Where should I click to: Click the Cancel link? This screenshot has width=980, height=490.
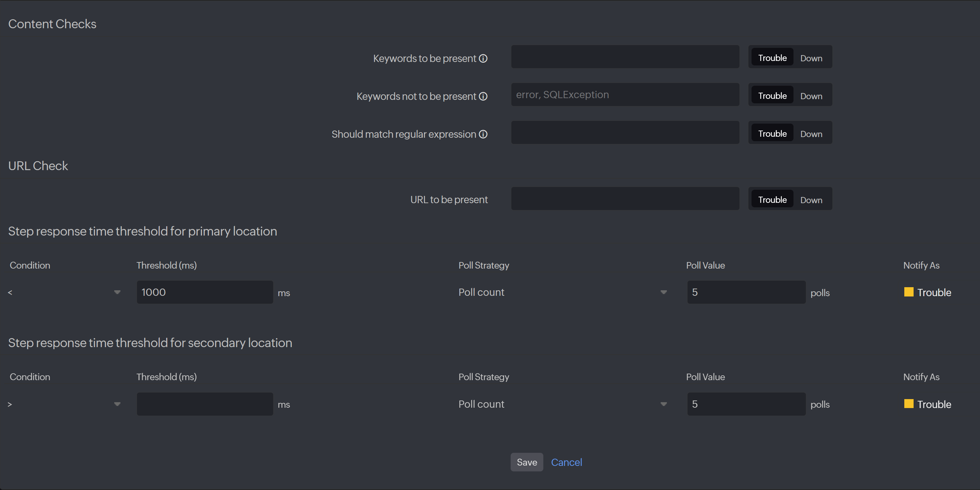566,462
